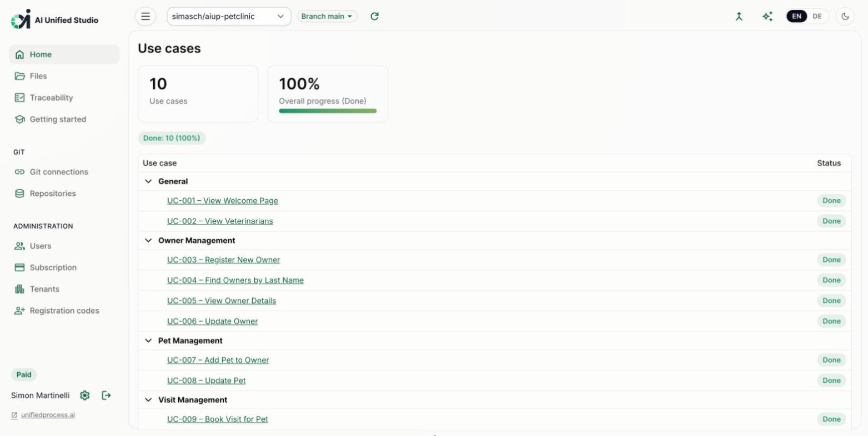Open UC-009 – Book Visit for Pet
Viewport: 868px width, 436px height.
[218, 419]
